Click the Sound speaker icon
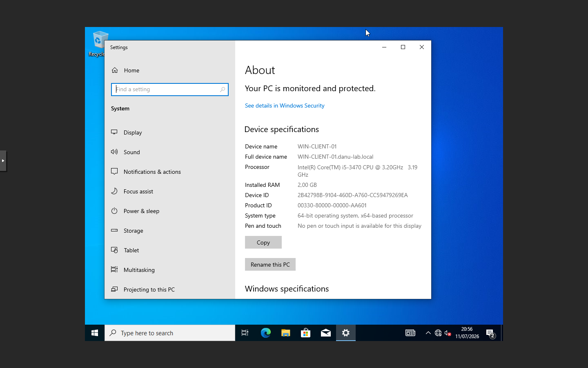588x368 pixels. click(x=114, y=152)
